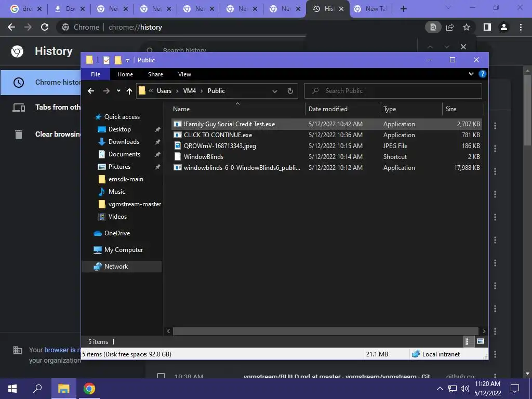Image resolution: width=532 pixels, height=399 pixels.
Task: Select Quick access in navigation pane
Action: 117,117
